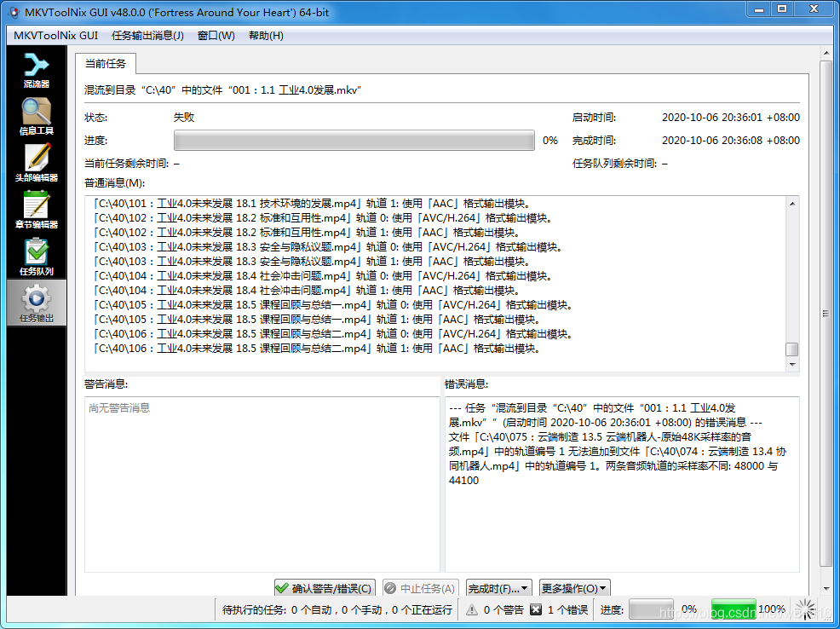840x629 pixels.
Task: Click log line 105 课程回顾与总结一 轨道 1 AAC
Action: [317, 320]
